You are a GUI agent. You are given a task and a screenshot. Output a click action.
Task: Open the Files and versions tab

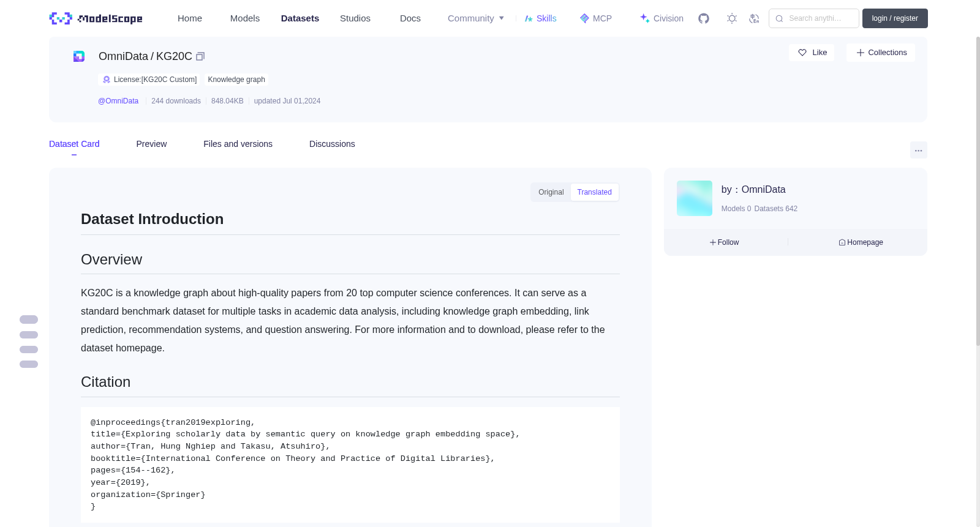238,144
